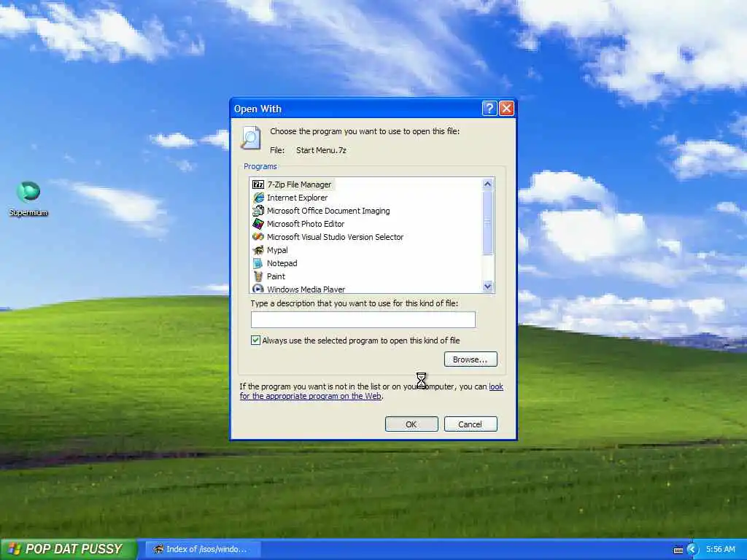Switch to Index of /isos/windo... taskbar window
The height and width of the screenshot is (560, 747).
coord(203,549)
